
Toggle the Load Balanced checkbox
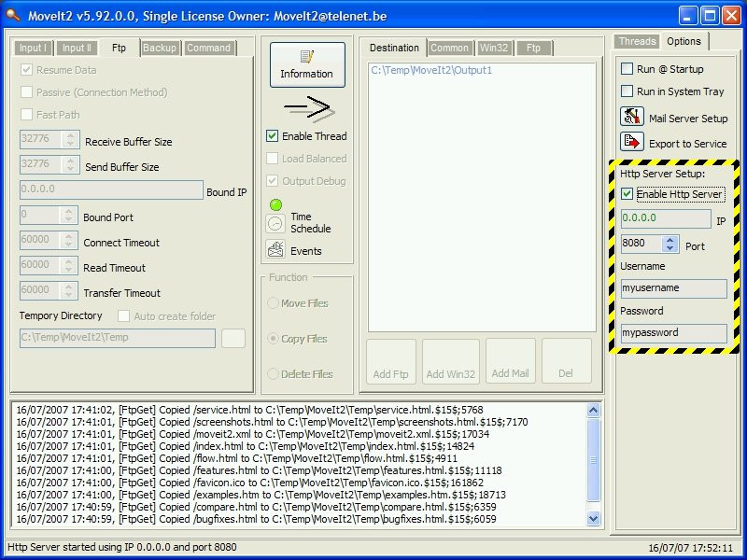272,159
